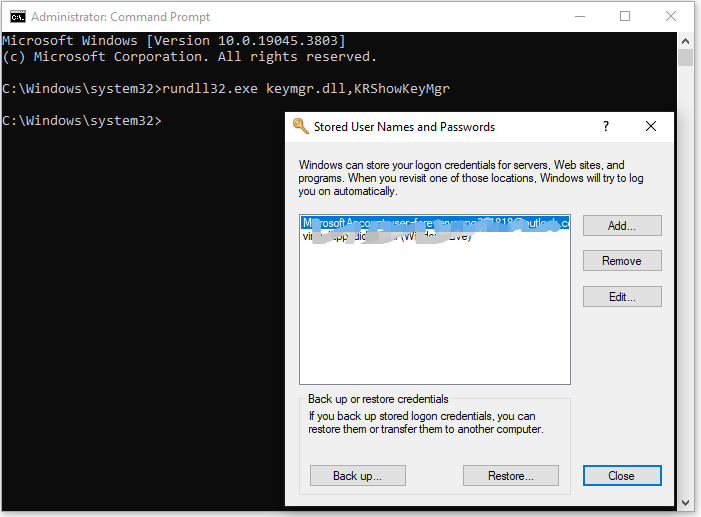Click the X icon of Stored User Names dialog
This screenshot has width=701, height=517.
651,127
